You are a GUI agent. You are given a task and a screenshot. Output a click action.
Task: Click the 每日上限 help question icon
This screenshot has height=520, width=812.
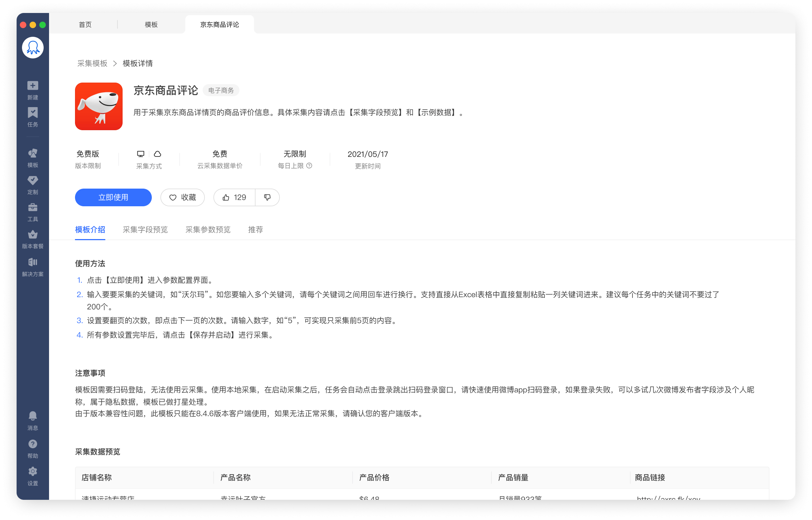[x=309, y=166]
